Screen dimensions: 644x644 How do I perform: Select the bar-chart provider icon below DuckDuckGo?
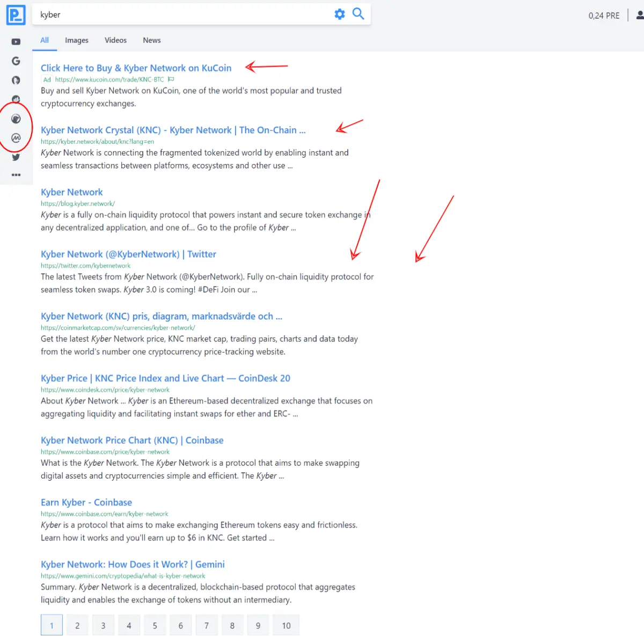pyautogui.click(x=16, y=99)
